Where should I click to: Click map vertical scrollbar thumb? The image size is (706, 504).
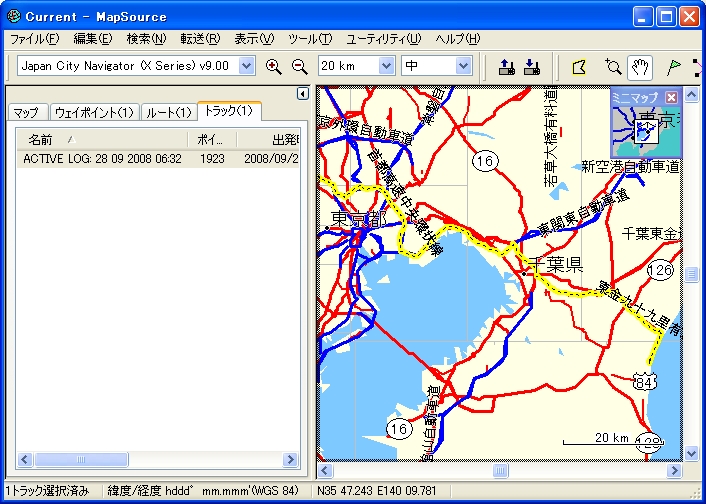click(692, 274)
